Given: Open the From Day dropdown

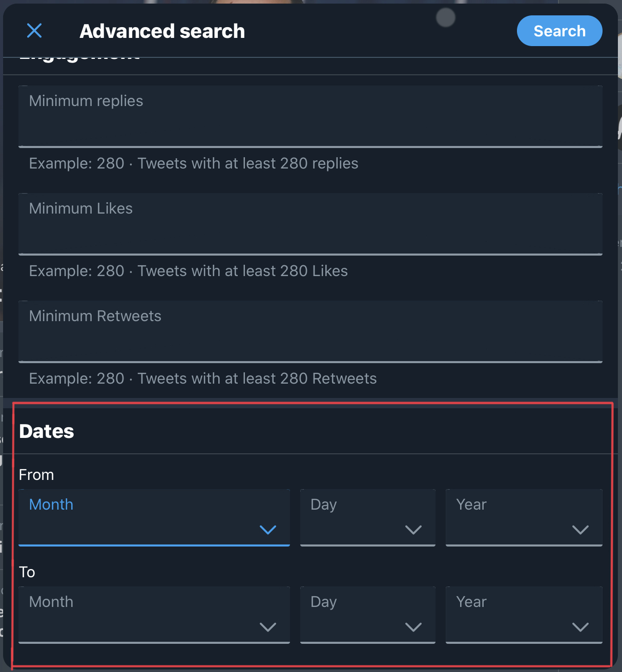Looking at the screenshot, I should 367,517.
